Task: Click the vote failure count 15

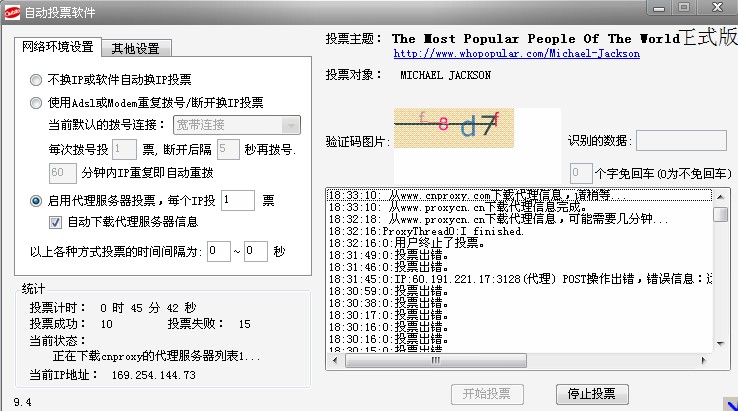Action: (244, 324)
